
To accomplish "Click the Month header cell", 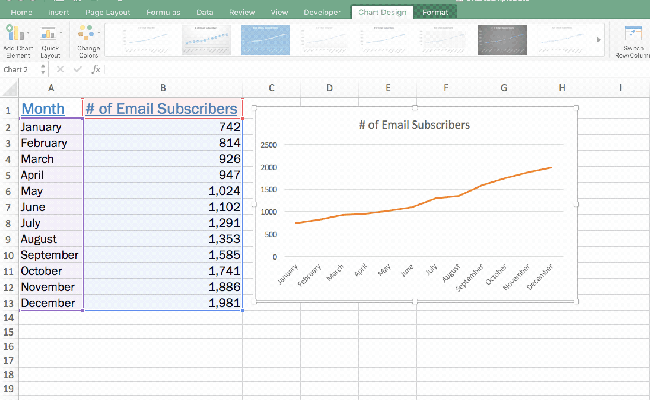I will 51,109.
